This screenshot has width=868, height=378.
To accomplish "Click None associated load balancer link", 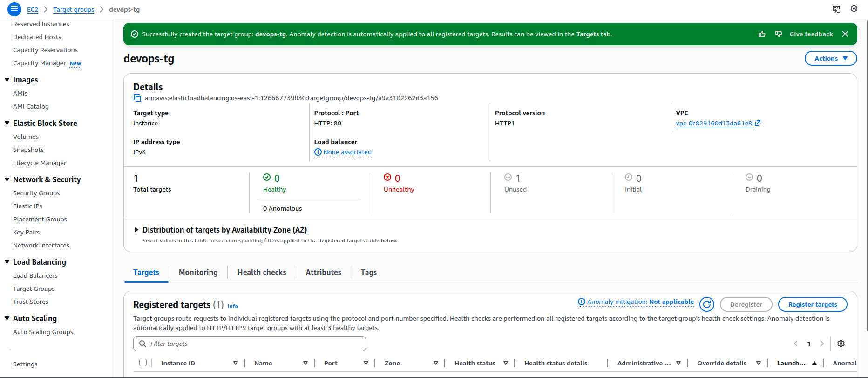I will [347, 152].
